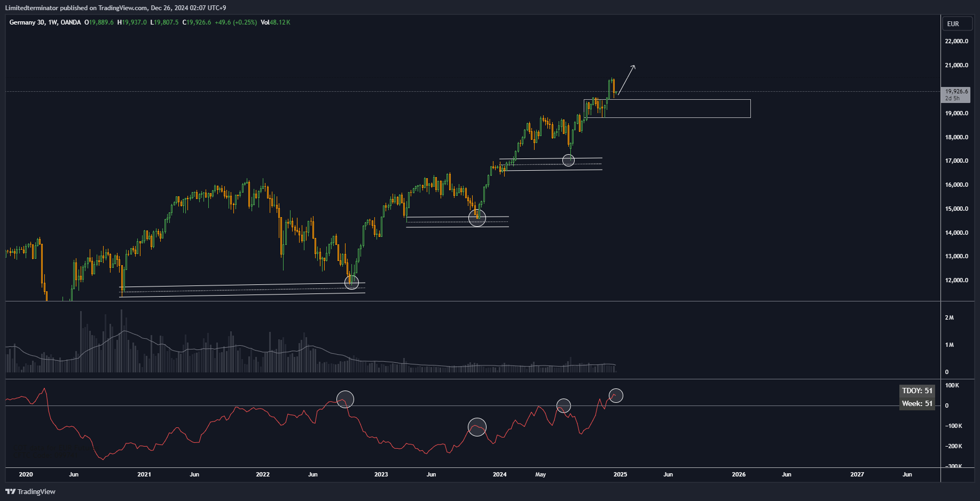980x501 pixels.
Task: Click the 21,000.0 price axis label
Action: click(x=957, y=65)
